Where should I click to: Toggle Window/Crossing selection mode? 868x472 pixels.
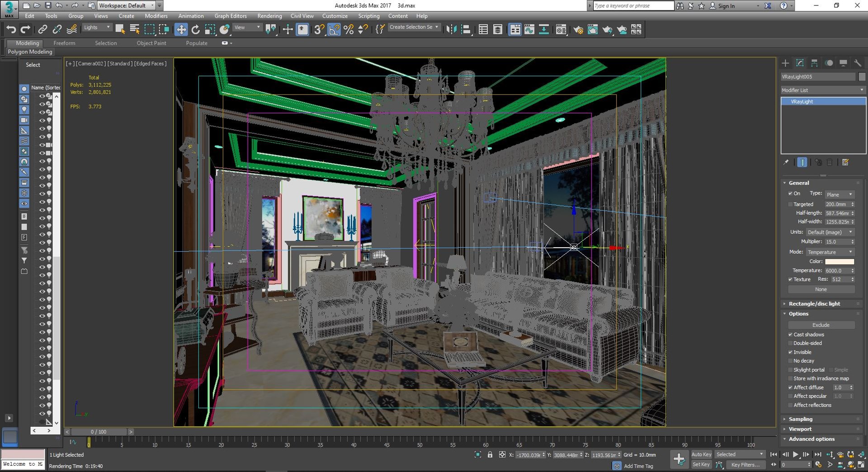tap(164, 30)
